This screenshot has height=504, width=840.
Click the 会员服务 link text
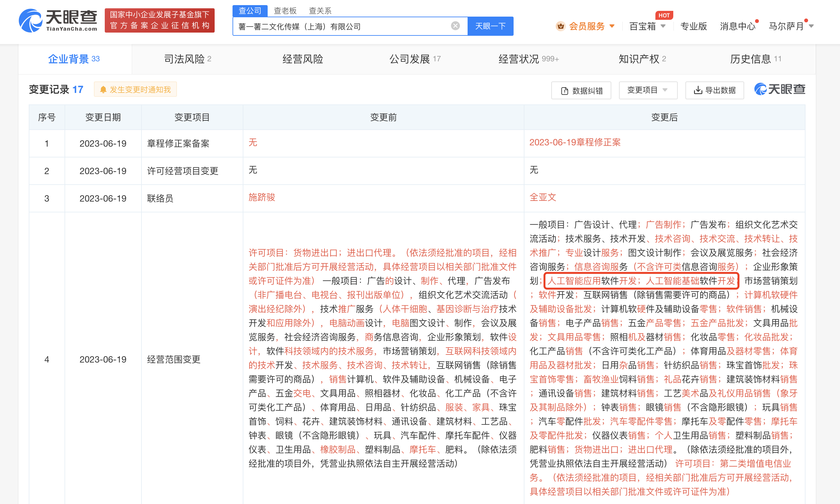coord(587,26)
